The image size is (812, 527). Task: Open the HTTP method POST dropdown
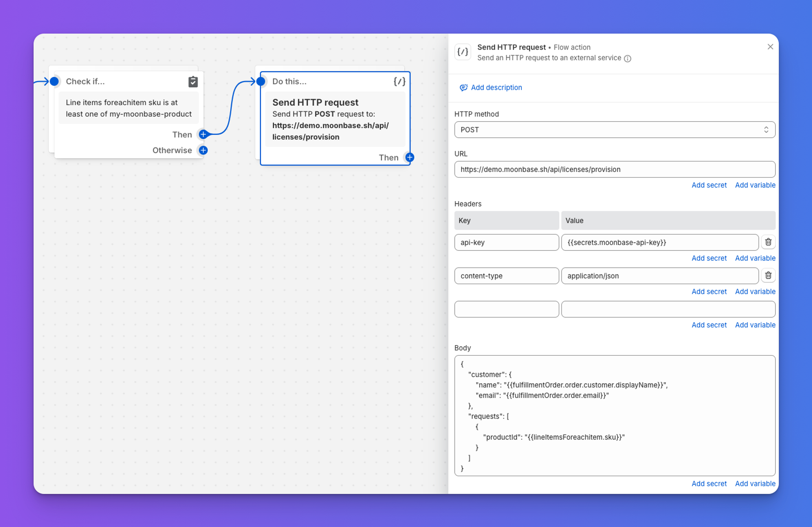click(x=615, y=130)
